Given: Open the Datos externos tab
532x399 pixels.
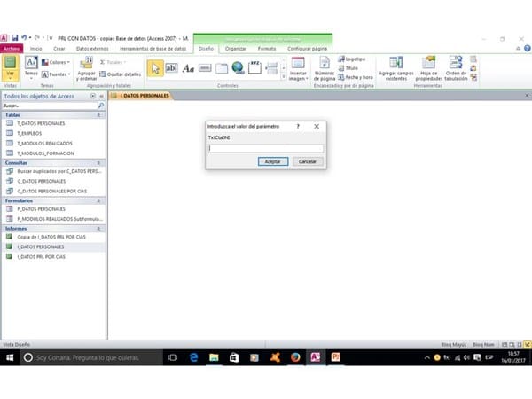Looking at the screenshot, I should (92, 49).
